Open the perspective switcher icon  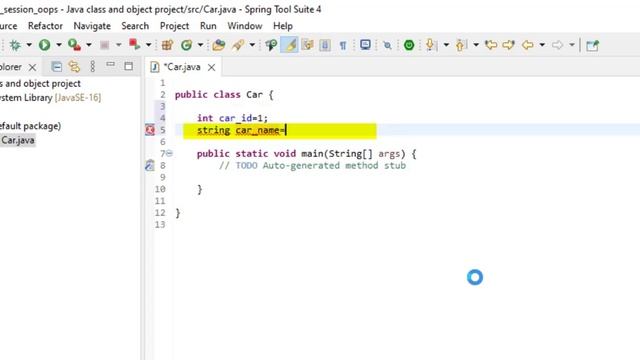(x=592, y=45)
